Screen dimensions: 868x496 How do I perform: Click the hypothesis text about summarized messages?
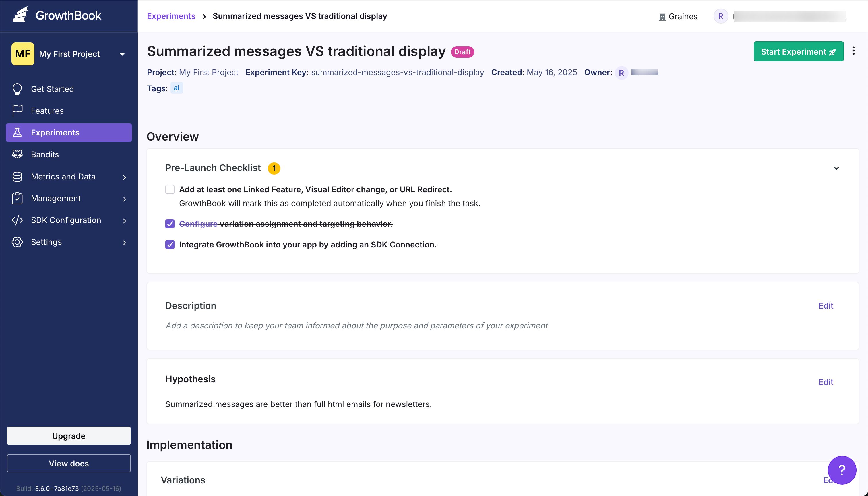pos(299,404)
